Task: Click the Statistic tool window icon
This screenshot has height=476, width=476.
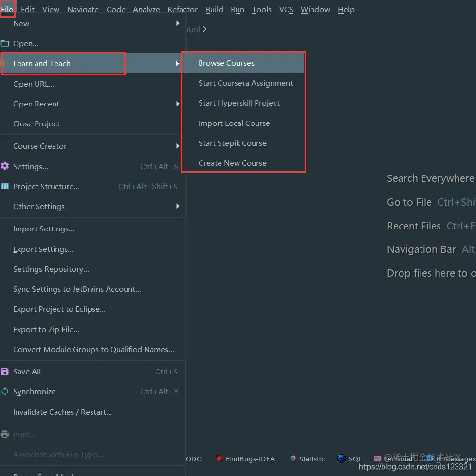Action: click(293, 458)
